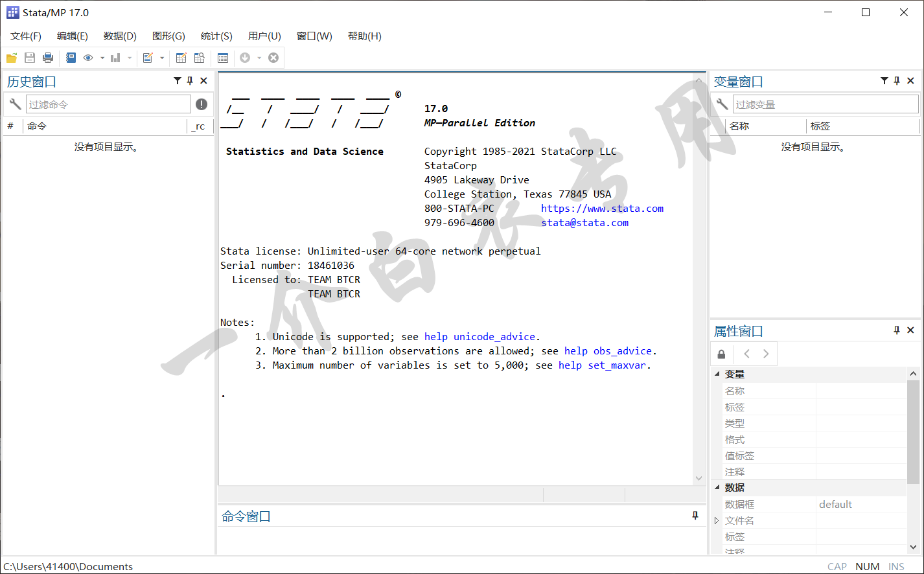
Task: Open the 窗口(W) menu
Action: (x=314, y=36)
